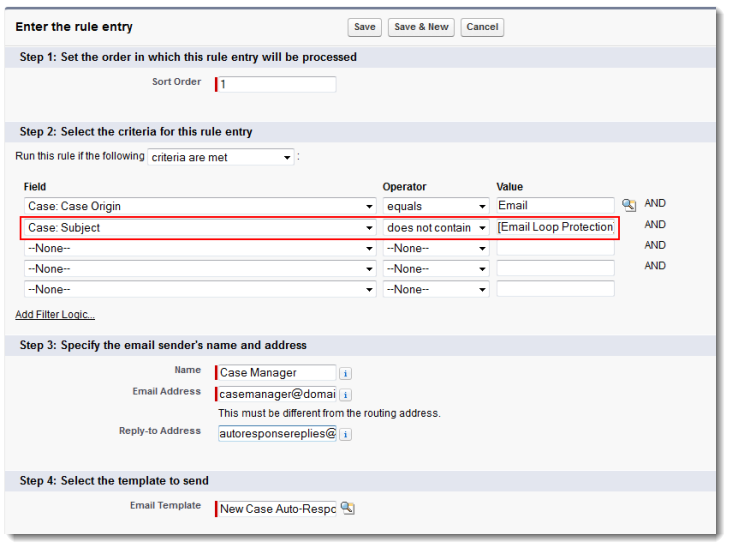This screenshot has width=731, height=549.
Task: Click the '[Email Loop Protection' value field
Action: pyautogui.click(x=555, y=227)
